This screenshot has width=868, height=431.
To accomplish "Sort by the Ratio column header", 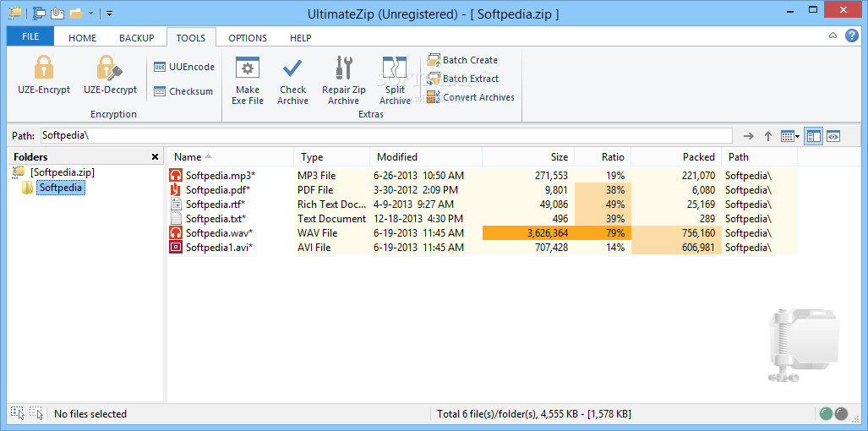I will point(603,156).
